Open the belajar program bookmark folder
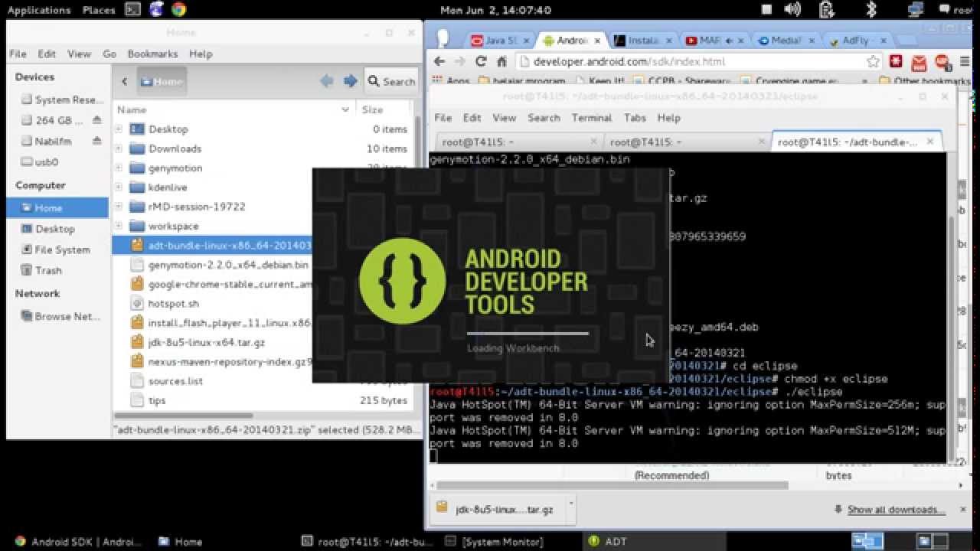The width and height of the screenshot is (980, 551). 521,80
